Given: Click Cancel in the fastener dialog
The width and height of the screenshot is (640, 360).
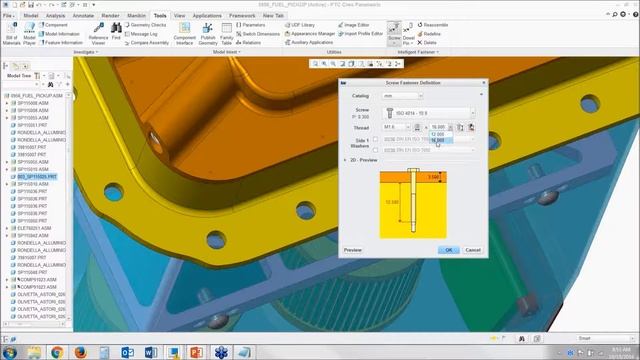Looking at the screenshot, I should tap(473, 250).
